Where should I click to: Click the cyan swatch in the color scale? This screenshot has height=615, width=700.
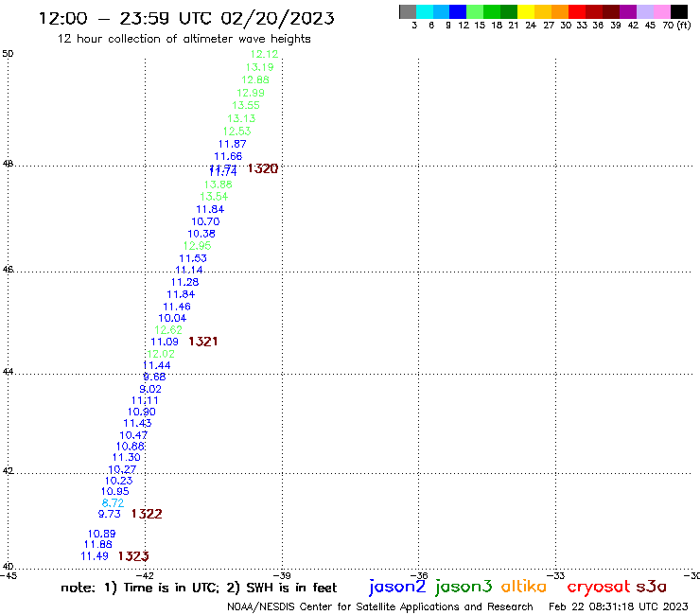pyautogui.click(x=425, y=12)
